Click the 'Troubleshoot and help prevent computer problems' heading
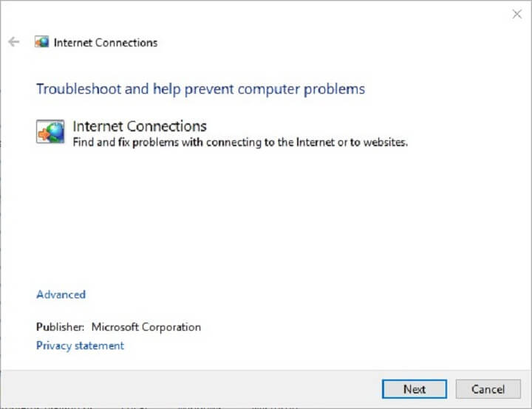Viewport: 532px width, 409px height. click(200, 89)
